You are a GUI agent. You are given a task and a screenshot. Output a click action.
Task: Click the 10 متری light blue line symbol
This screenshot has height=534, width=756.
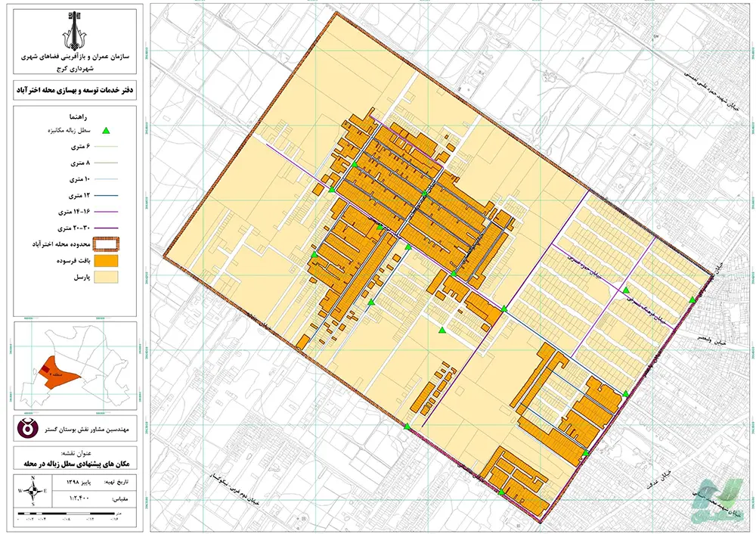click(107, 179)
